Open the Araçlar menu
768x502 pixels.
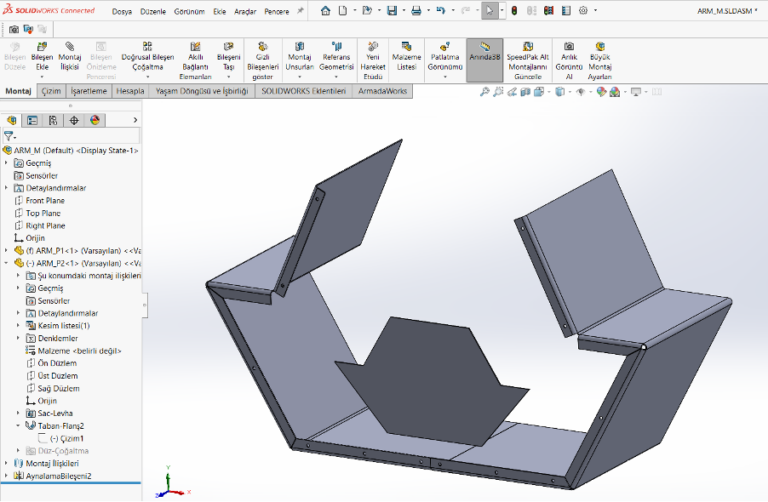tap(245, 11)
